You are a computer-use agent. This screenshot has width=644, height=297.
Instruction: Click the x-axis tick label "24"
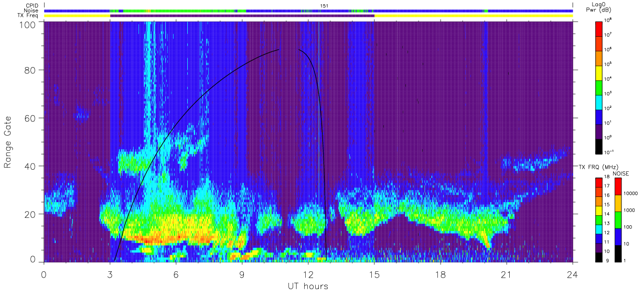coord(572,274)
